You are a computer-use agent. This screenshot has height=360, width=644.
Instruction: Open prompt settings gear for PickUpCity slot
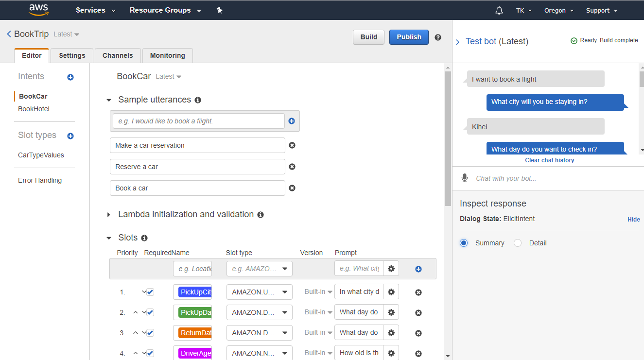point(391,292)
